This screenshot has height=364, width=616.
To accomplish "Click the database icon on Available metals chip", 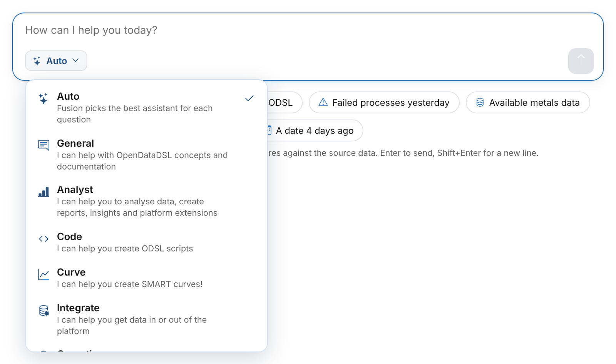I will click(x=480, y=102).
